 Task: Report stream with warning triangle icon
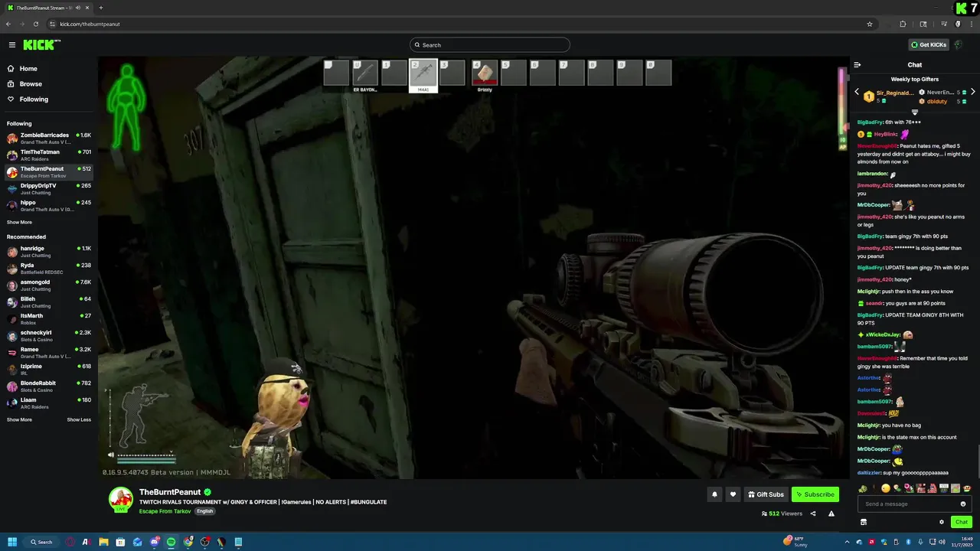click(831, 514)
